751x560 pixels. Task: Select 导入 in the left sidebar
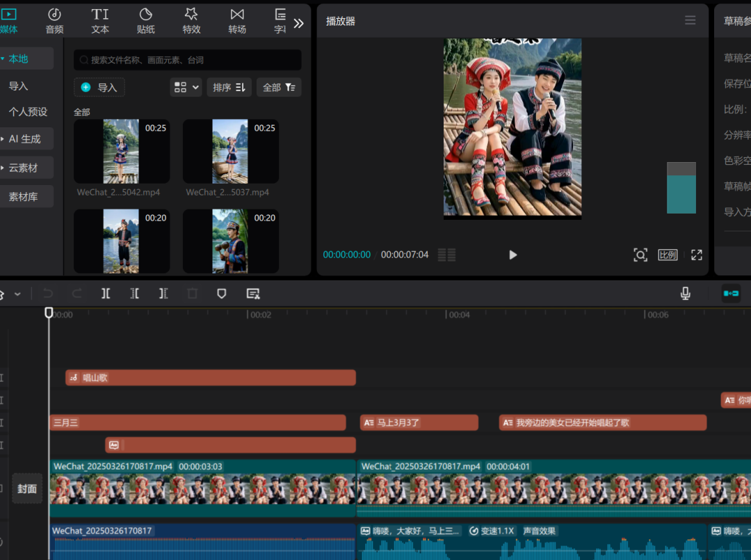[19, 86]
